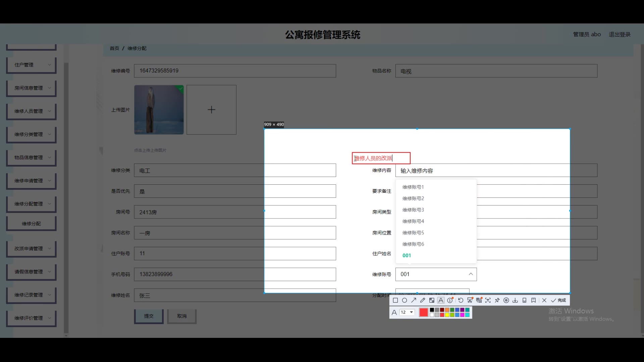Choose the orange color swatch

point(447,310)
